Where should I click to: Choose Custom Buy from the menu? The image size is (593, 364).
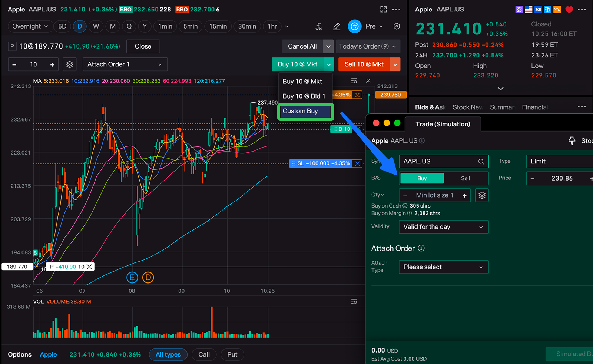pos(305,111)
